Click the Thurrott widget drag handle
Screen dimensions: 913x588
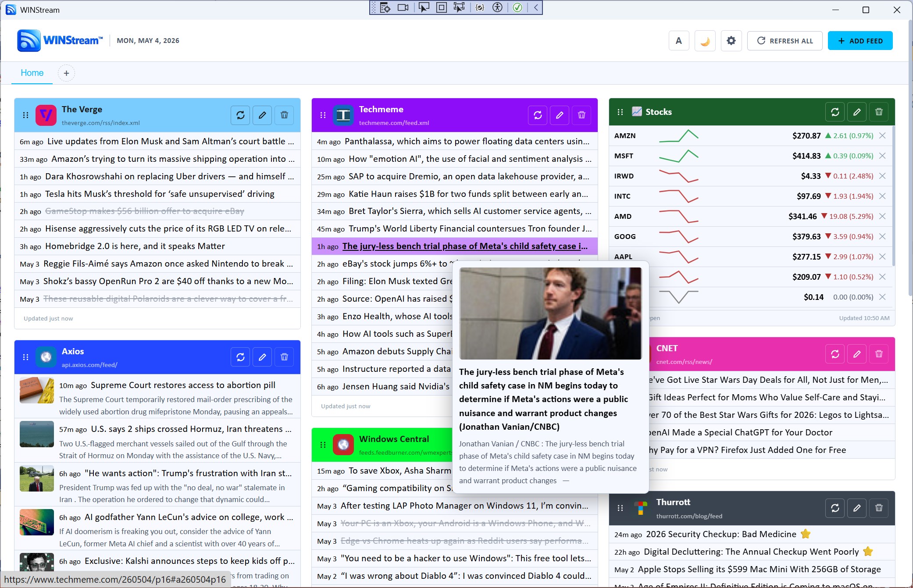[x=620, y=508]
